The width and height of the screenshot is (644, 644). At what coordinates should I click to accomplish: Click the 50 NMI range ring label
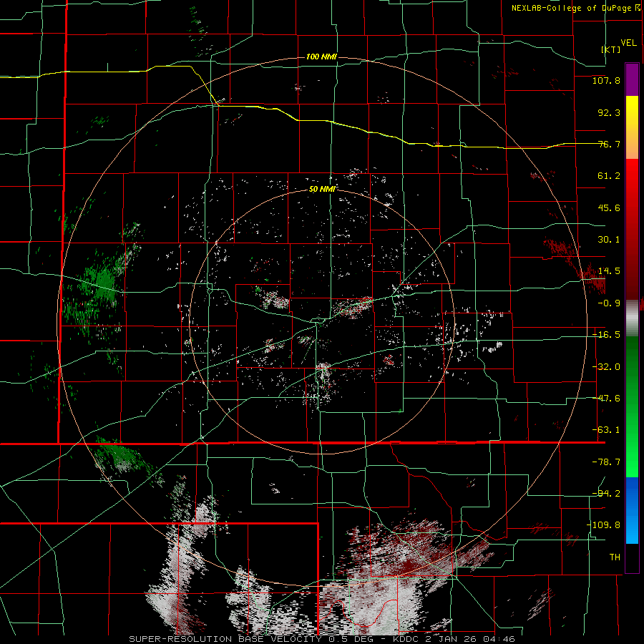[x=323, y=189]
